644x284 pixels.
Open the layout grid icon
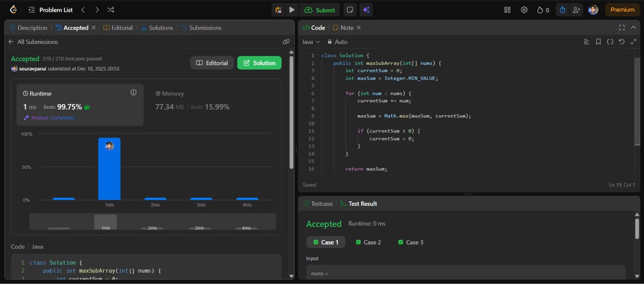pos(508,10)
